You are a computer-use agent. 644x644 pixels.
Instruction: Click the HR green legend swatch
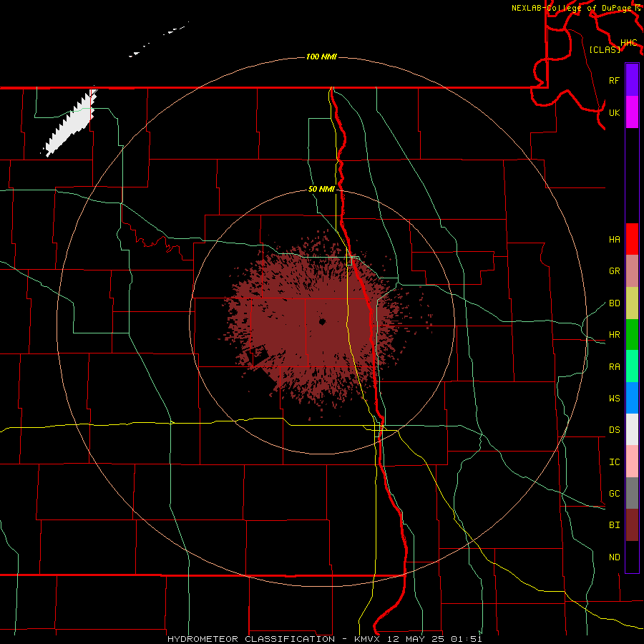[632, 335]
